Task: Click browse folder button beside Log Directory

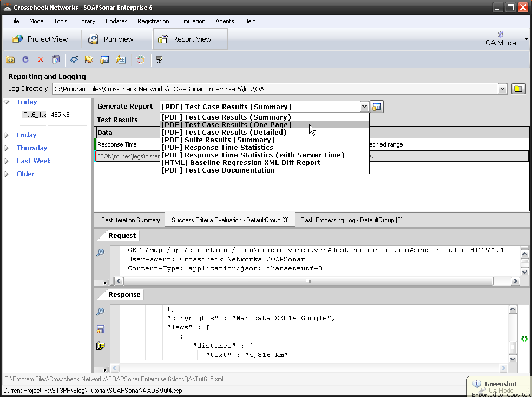Action: click(518, 89)
